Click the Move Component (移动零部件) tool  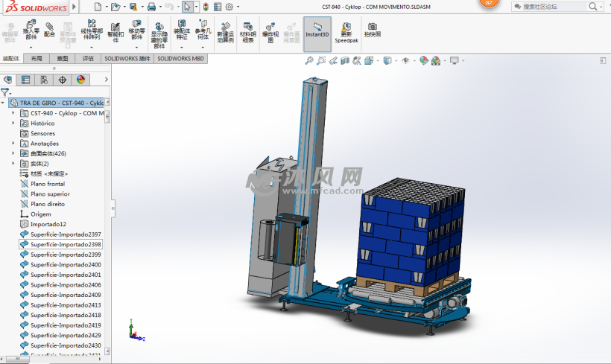(137, 30)
